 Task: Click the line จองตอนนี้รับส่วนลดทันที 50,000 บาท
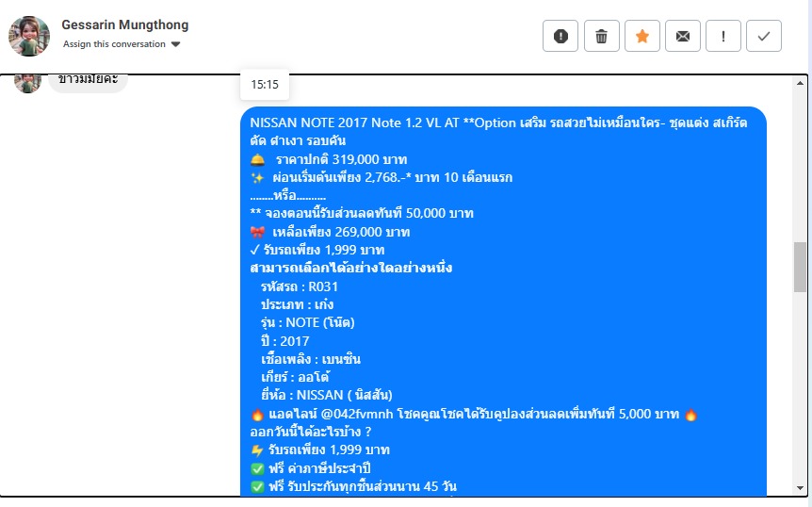[x=362, y=213]
